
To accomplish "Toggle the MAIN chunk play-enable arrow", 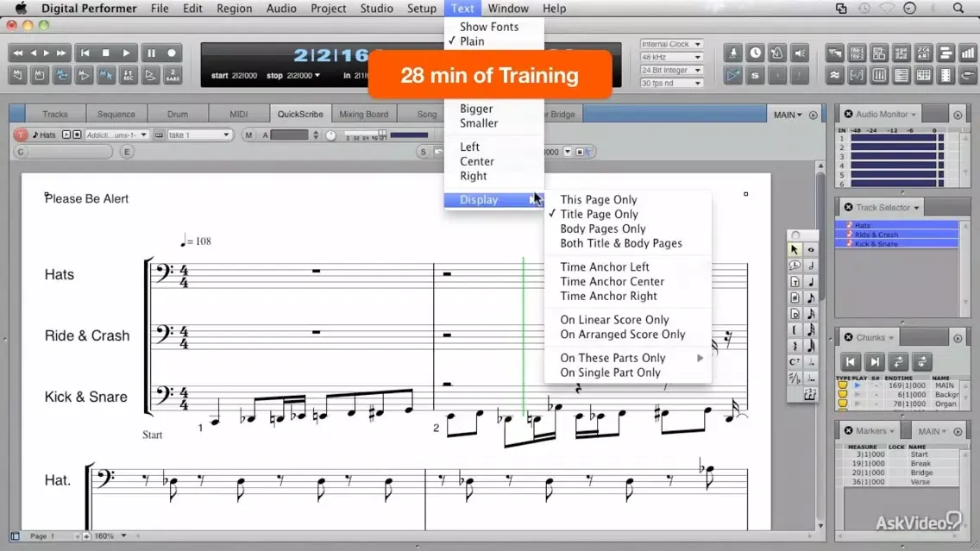I will 857,385.
